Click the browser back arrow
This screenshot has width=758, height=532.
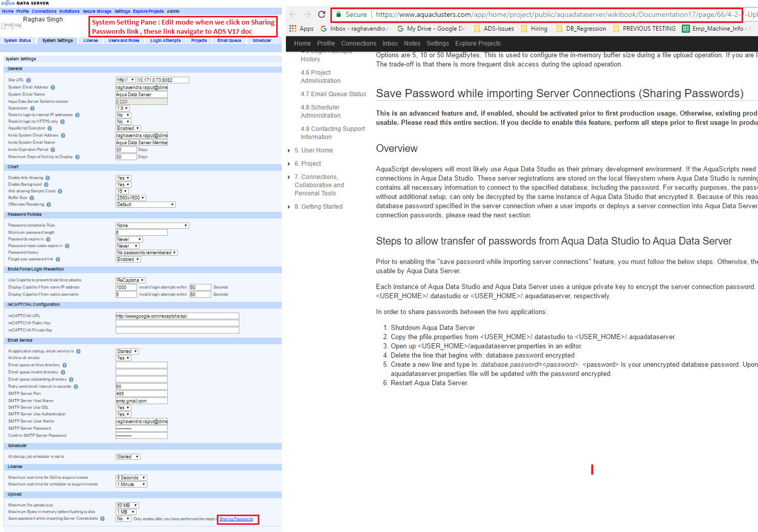[x=293, y=14]
